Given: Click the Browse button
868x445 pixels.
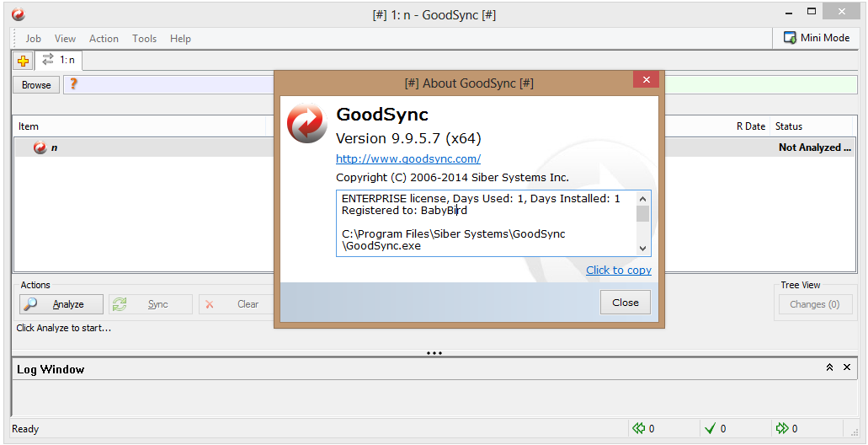Looking at the screenshot, I should pos(36,85).
